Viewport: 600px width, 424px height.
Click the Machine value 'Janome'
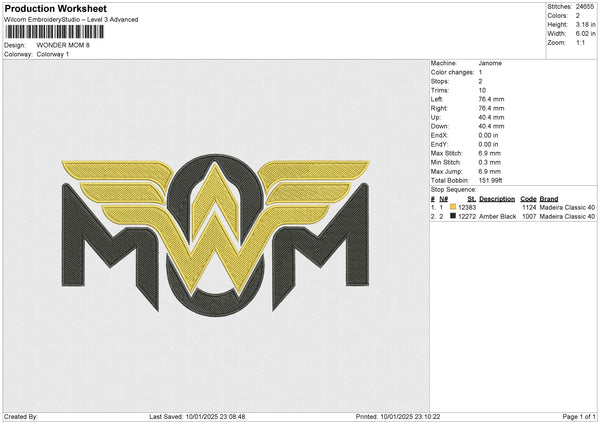coord(490,63)
